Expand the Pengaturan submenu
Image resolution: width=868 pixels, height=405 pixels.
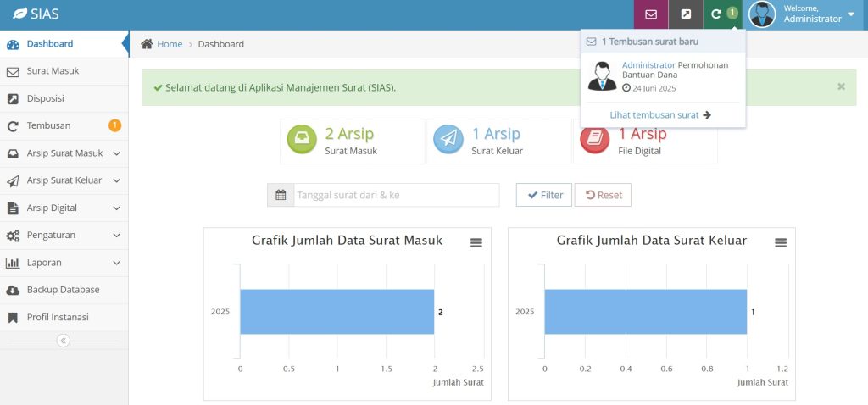tap(64, 236)
